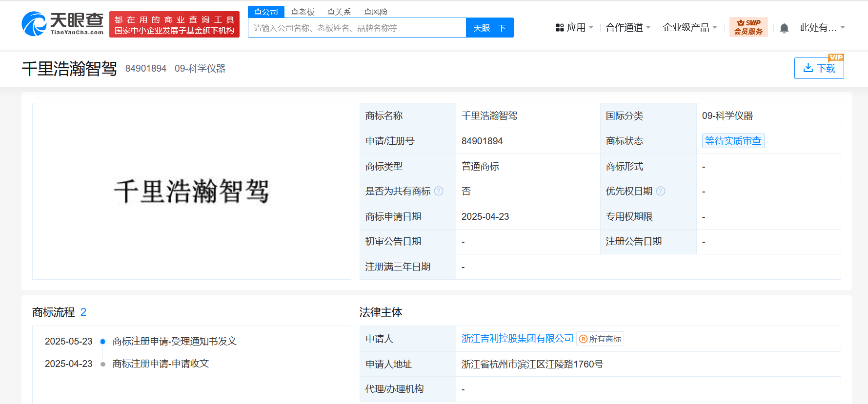868x404 pixels.
Task: Switch to the 查老板 search tab
Action: (303, 12)
